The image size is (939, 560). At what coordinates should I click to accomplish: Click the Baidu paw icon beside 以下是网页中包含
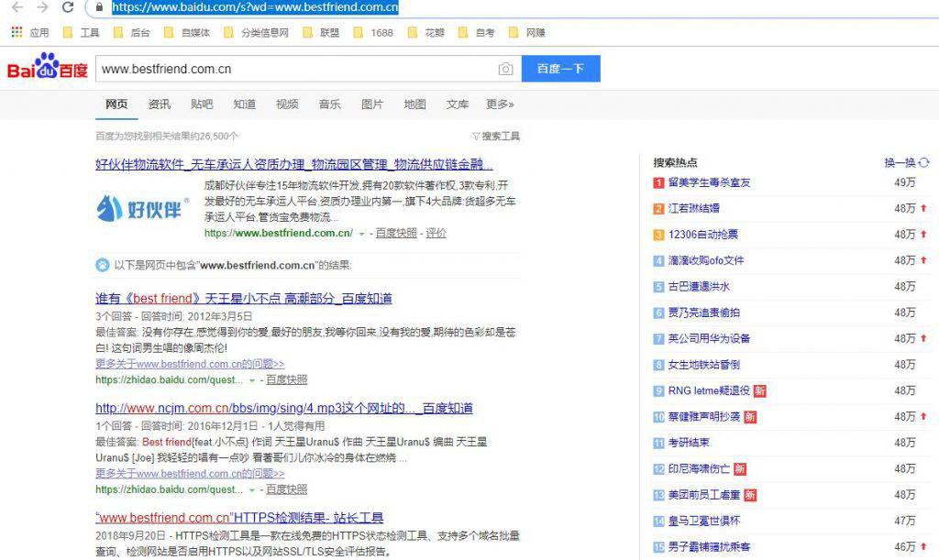(x=103, y=265)
